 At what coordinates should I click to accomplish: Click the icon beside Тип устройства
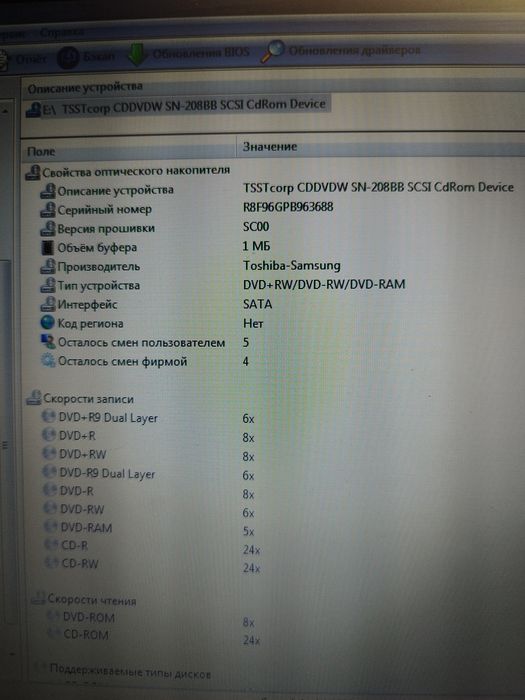pyautogui.click(x=47, y=285)
